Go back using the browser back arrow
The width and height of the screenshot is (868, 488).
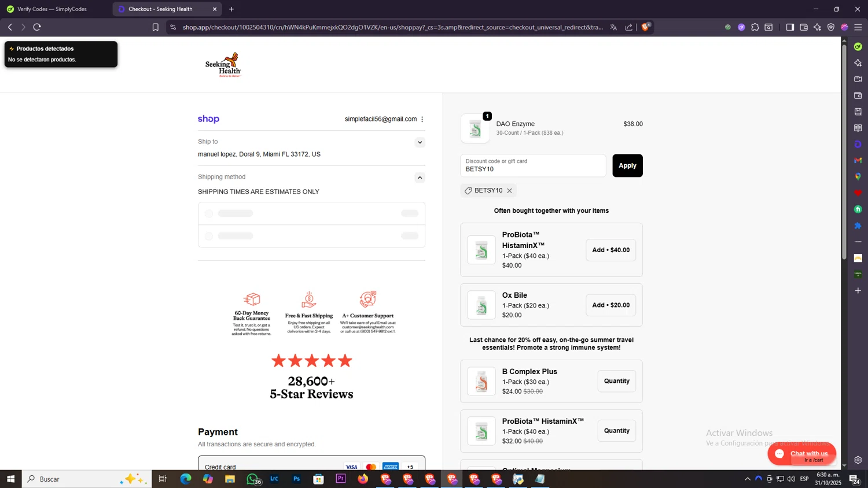(10, 27)
